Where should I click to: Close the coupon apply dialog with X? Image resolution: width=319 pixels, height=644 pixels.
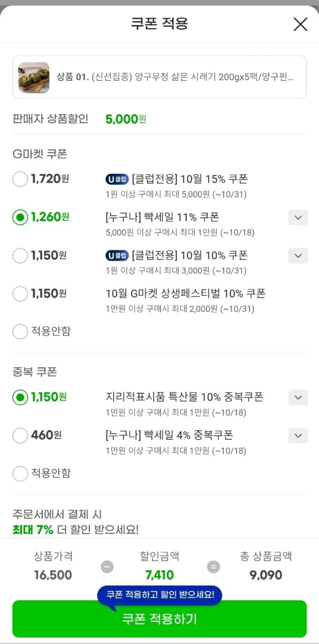(x=300, y=24)
